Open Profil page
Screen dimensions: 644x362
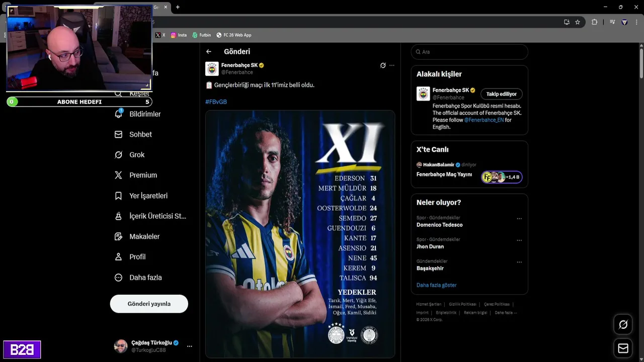click(x=130, y=257)
